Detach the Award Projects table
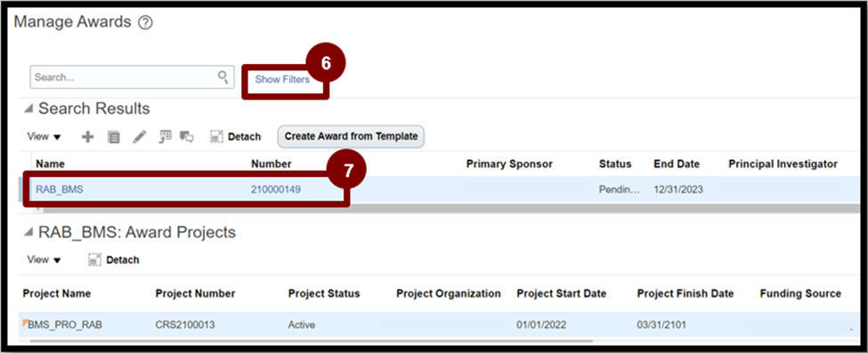Viewport: 868px width, 353px height. coord(113,260)
